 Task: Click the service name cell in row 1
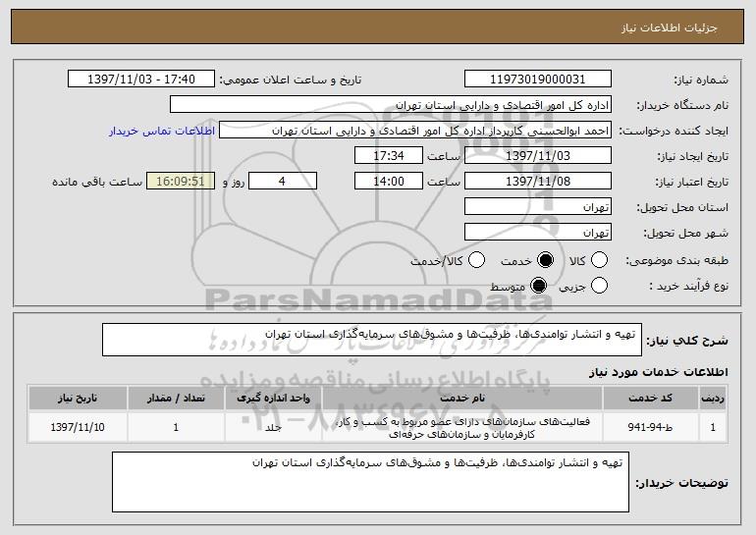462,428
